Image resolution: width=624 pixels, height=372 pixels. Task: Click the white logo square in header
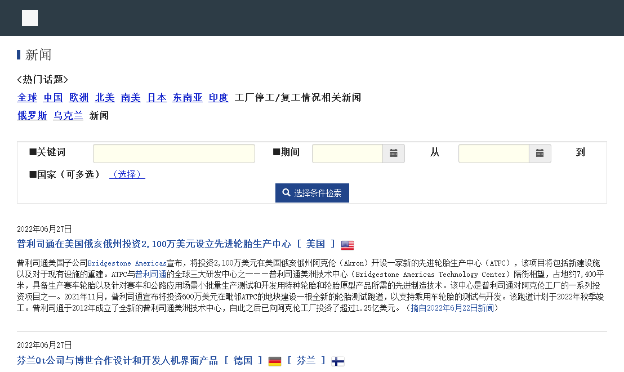point(30,18)
